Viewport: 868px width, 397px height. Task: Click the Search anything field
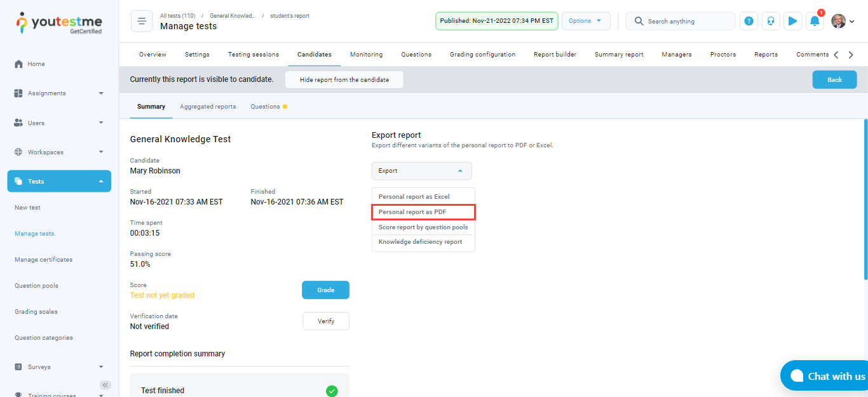click(686, 21)
